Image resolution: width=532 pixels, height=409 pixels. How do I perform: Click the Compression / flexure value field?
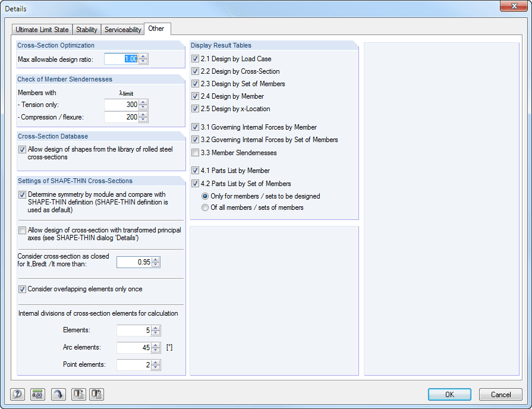(x=121, y=117)
